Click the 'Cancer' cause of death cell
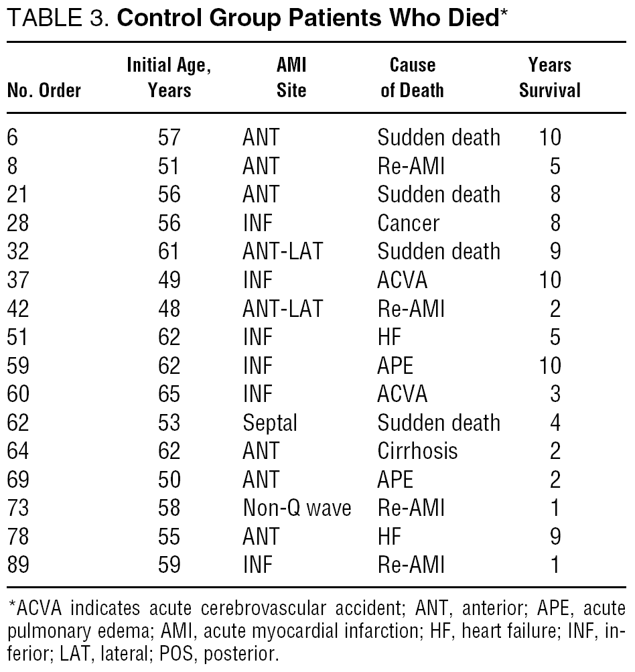Screen dimensions: 635x672 (408, 222)
